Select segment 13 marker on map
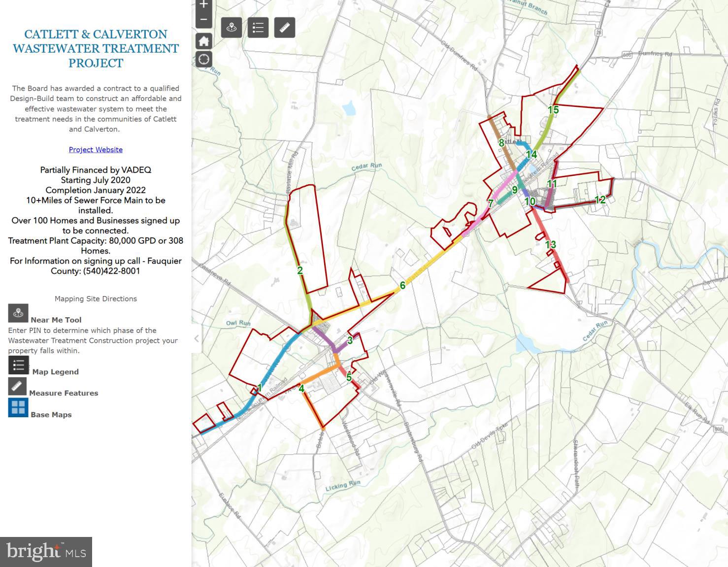The height and width of the screenshot is (567, 728). [550, 244]
